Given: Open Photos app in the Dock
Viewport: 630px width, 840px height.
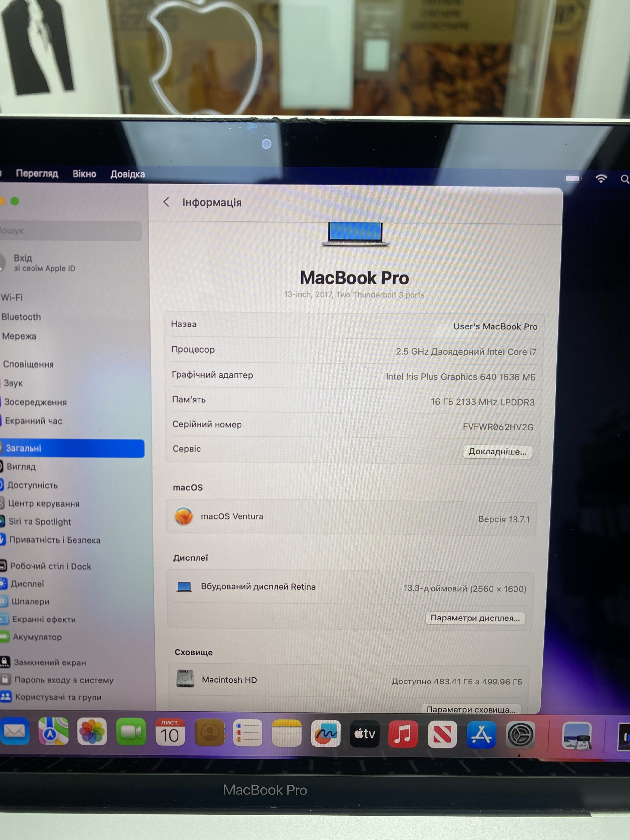Looking at the screenshot, I should 92,732.
